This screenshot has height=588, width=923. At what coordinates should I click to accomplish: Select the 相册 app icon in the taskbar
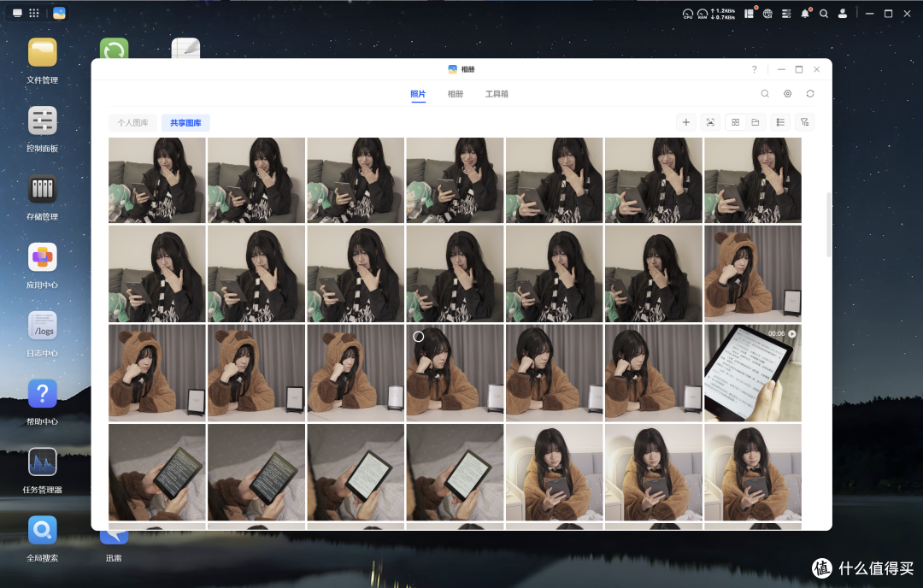coord(59,13)
